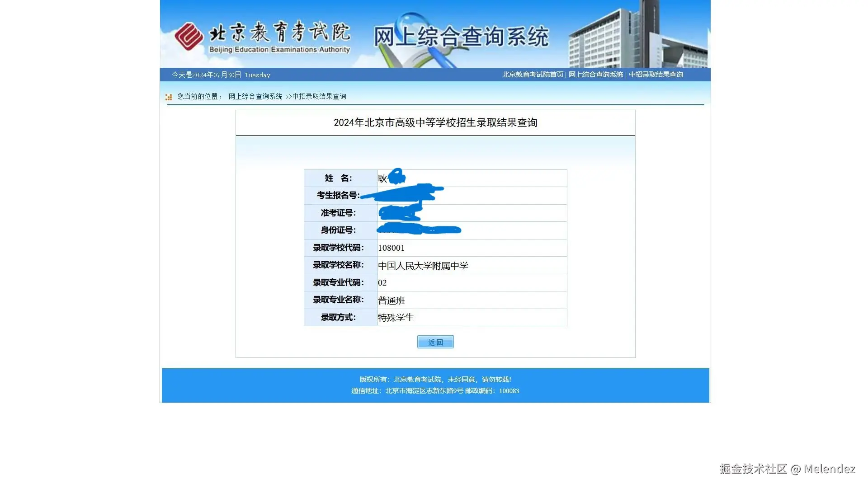Click the red Beijing Education Examinations Authority logo

189,36
